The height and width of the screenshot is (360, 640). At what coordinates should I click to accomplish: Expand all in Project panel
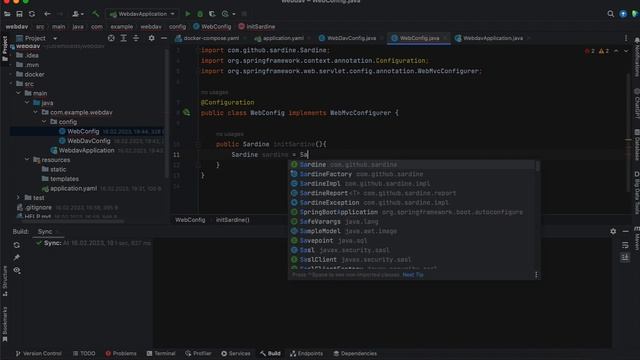[x=123, y=38]
